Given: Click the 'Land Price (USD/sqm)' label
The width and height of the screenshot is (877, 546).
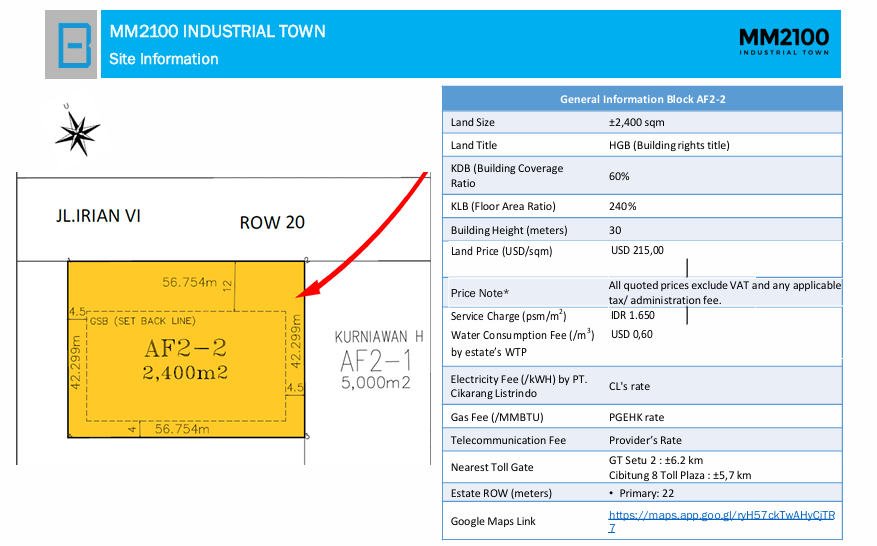Looking at the screenshot, I should [x=501, y=251].
